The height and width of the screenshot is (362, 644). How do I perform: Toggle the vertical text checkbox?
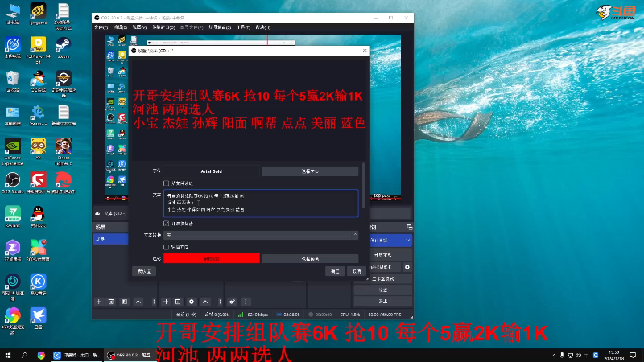(166, 247)
